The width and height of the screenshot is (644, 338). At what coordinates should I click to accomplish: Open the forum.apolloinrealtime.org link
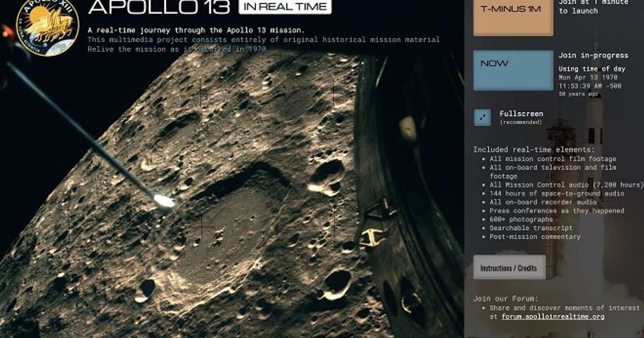[553, 317]
